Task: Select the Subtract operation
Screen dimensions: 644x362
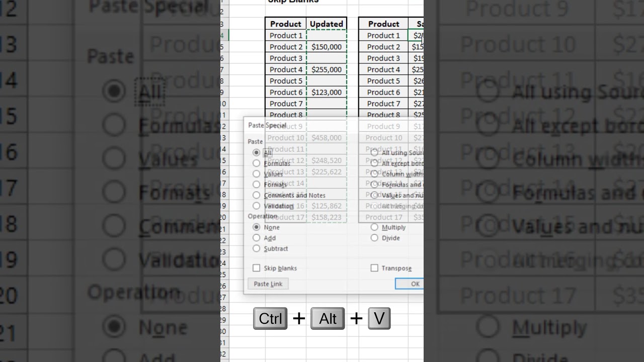Action: pyautogui.click(x=257, y=248)
